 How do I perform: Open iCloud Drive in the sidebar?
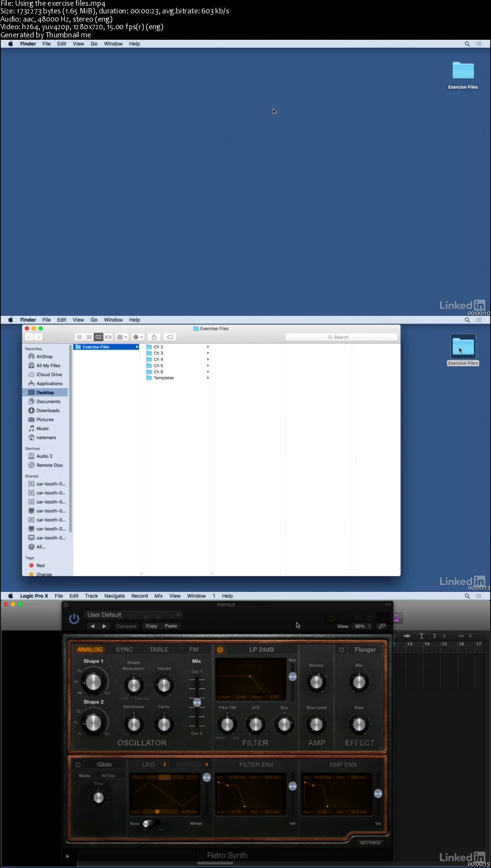tap(49, 375)
